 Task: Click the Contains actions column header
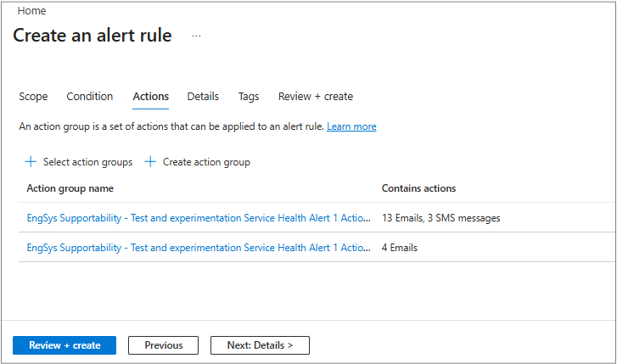pyautogui.click(x=418, y=188)
